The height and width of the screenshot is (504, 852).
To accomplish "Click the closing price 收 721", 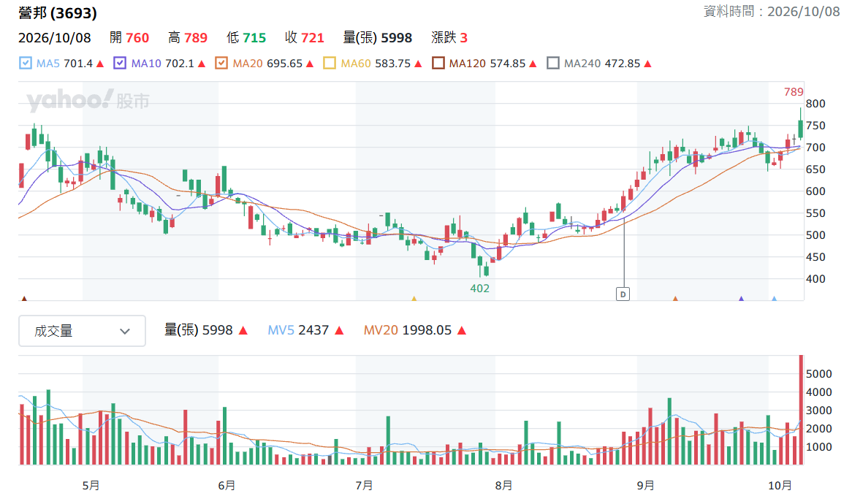I will pyautogui.click(x=304, y=37).
